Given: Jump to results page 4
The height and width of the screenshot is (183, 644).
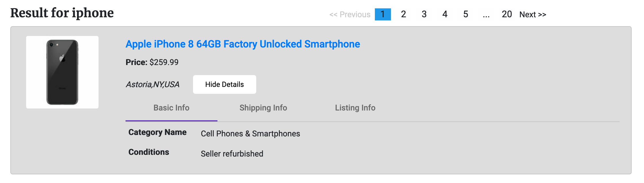Looking at the screenshot, I should (x=445, y=14).
